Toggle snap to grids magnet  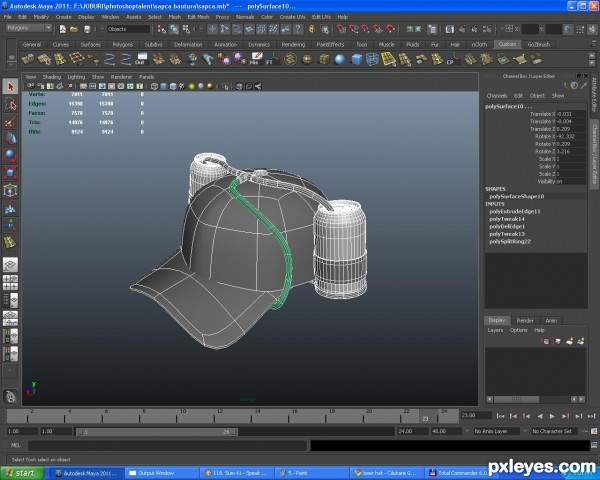coord(342,29)
